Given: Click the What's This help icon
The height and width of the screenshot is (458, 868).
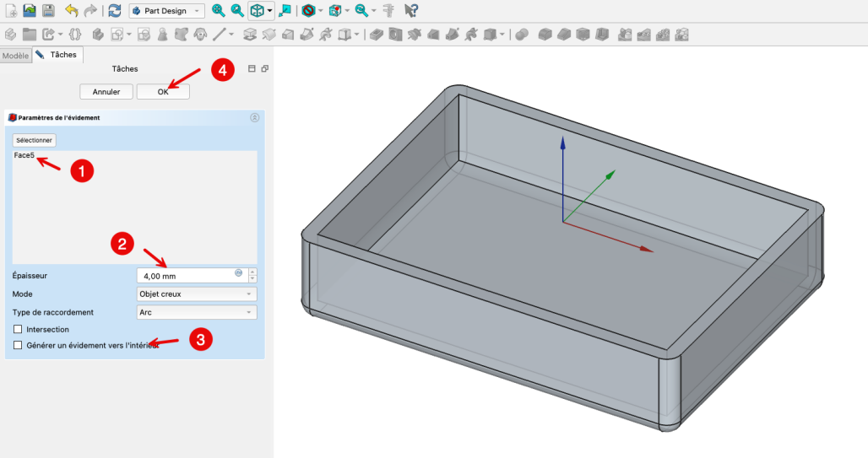Looking at the screenshot, I should (411, 11).
